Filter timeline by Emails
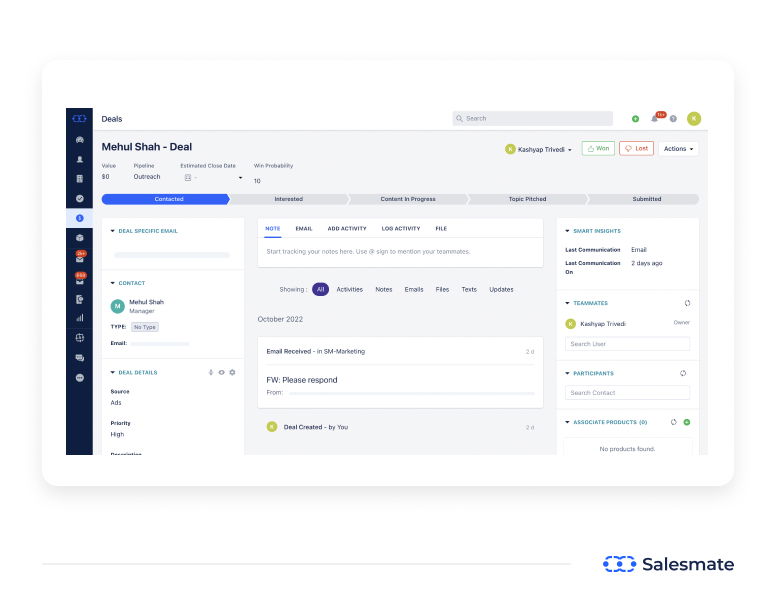The height and width of the screenshot is (612, 776). tap(414, 289)
